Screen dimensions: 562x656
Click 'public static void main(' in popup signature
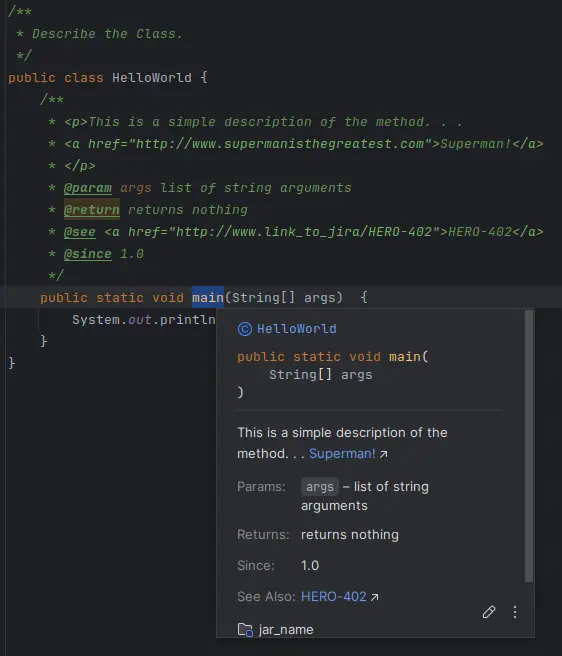[333, 357]
